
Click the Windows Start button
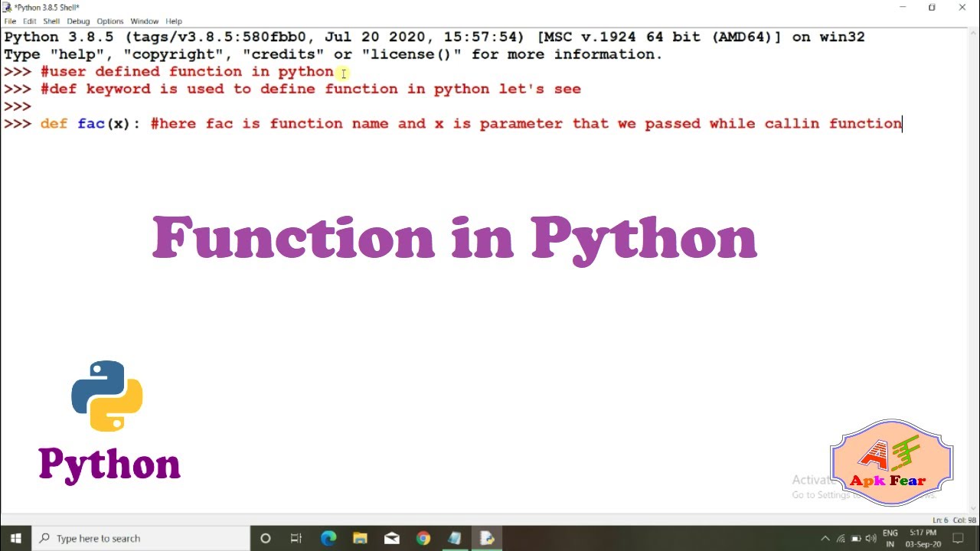15,538
